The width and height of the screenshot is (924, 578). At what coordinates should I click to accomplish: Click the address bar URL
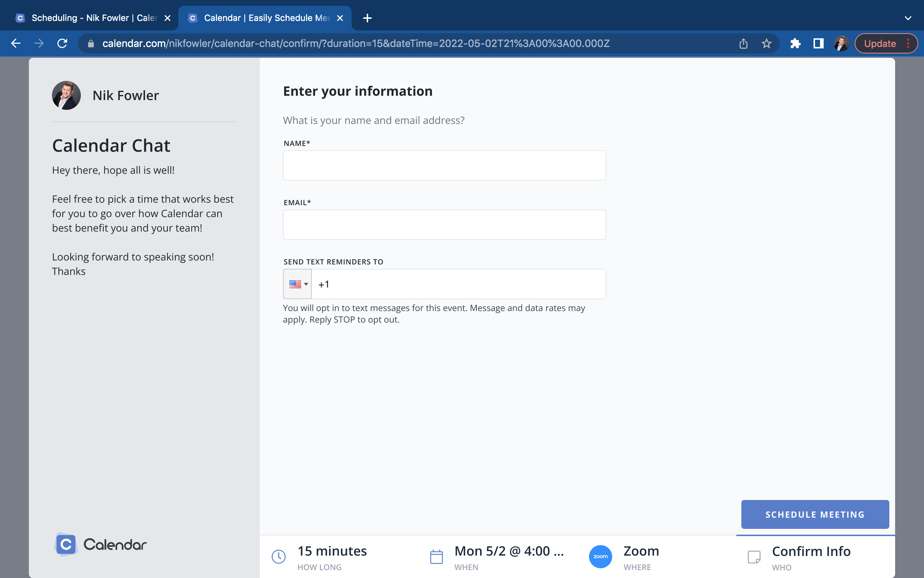point(356,44)
